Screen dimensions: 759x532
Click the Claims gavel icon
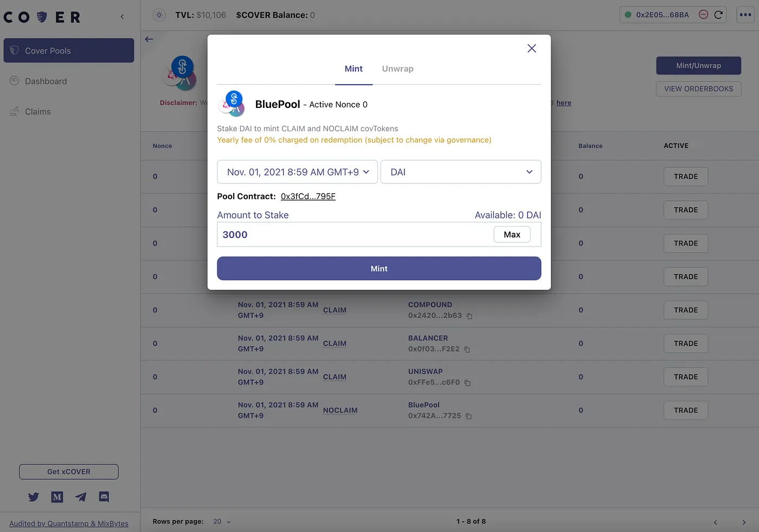pos(14,111)
